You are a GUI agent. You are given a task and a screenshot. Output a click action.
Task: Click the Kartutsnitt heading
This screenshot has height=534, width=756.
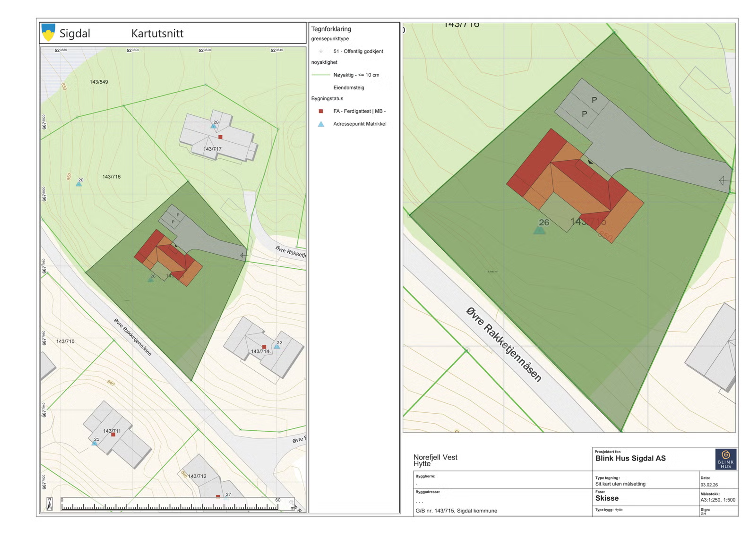click(157, 33)
